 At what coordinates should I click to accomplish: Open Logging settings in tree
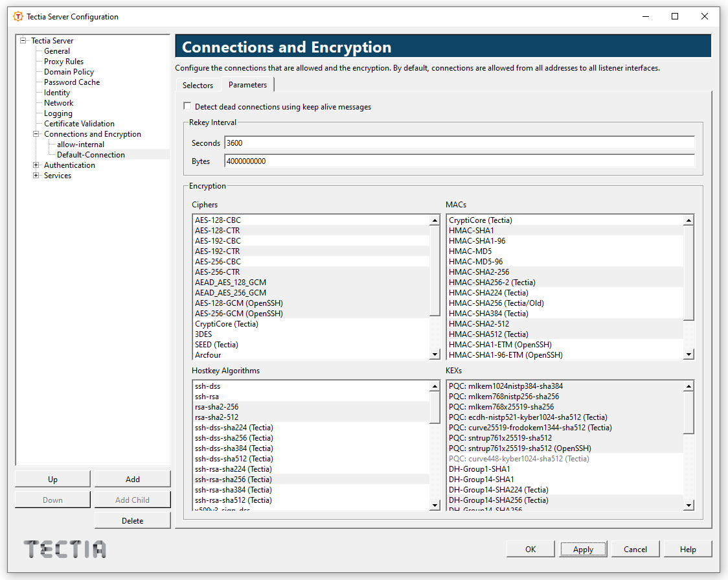58,113
